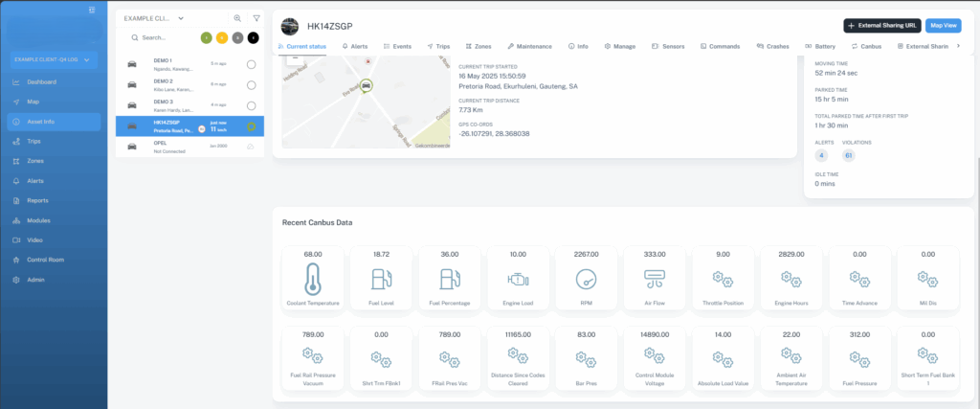Click the magnifier zoom icon above asset list

(x=237, y=18)
